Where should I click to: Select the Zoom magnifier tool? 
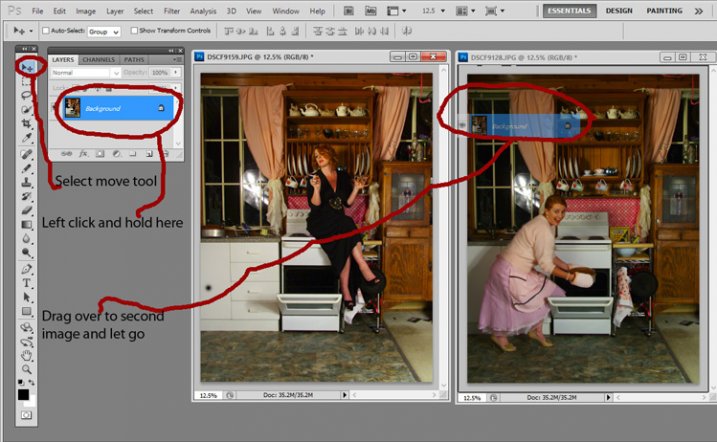tap(27, 368)
